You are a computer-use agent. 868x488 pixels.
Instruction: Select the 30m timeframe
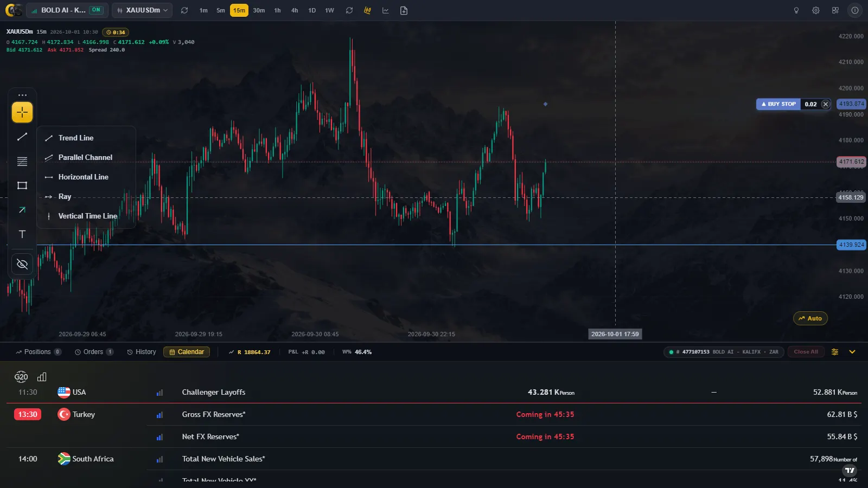(259, 10)
